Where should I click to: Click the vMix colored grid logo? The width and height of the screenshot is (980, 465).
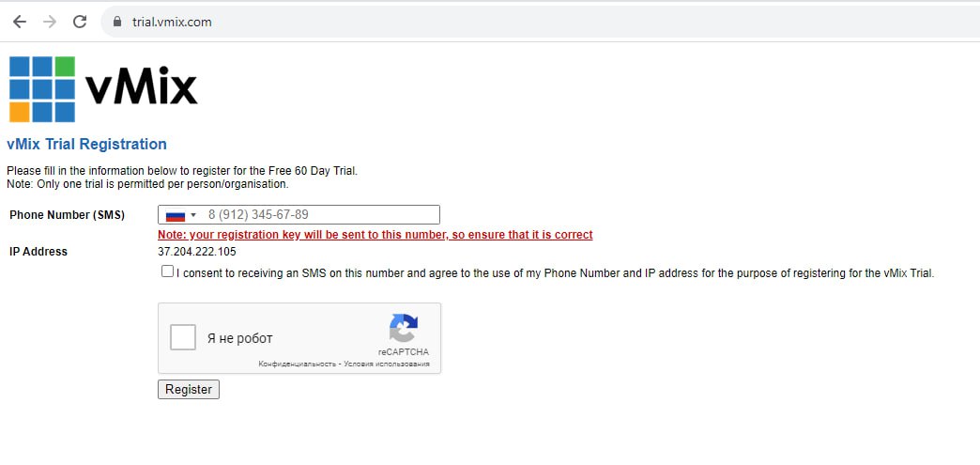42,89
